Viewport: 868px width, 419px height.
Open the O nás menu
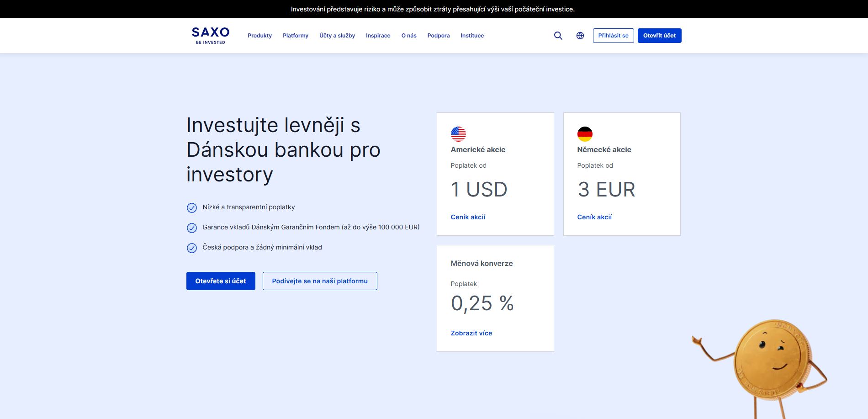pos(409,36)
